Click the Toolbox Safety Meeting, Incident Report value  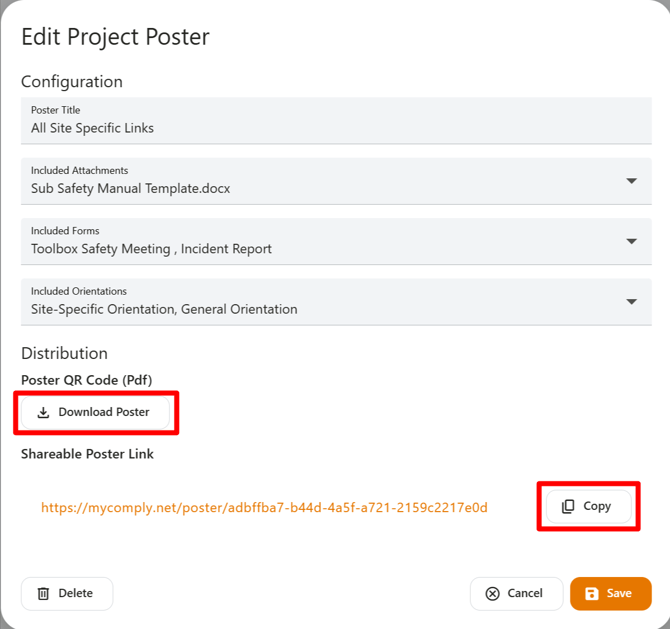coord(151,249)
